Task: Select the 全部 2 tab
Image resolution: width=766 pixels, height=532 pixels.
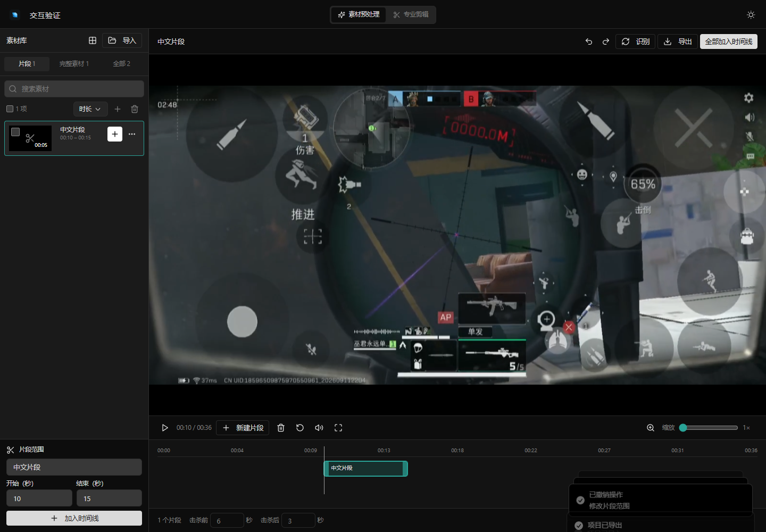Action: pos(121,64)
